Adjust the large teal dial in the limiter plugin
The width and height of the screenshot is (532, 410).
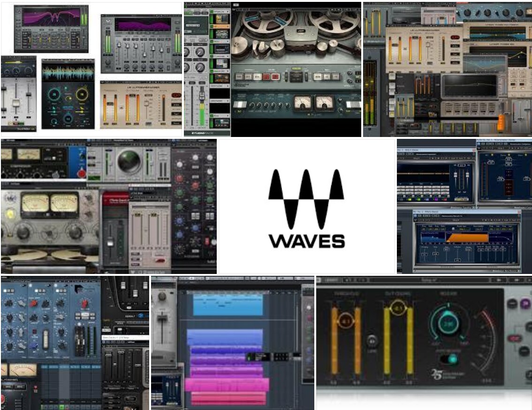448,324
